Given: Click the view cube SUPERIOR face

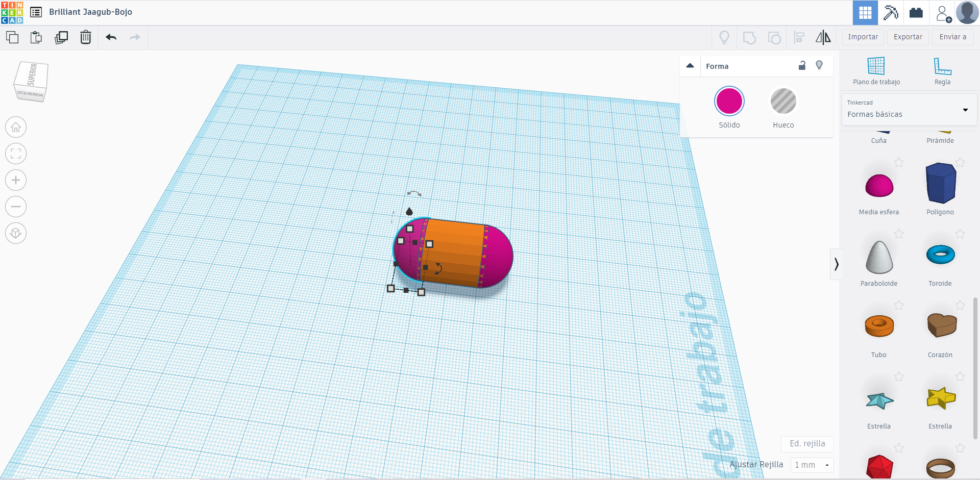Looking at the screenshot, I should [x=32, y=74].
